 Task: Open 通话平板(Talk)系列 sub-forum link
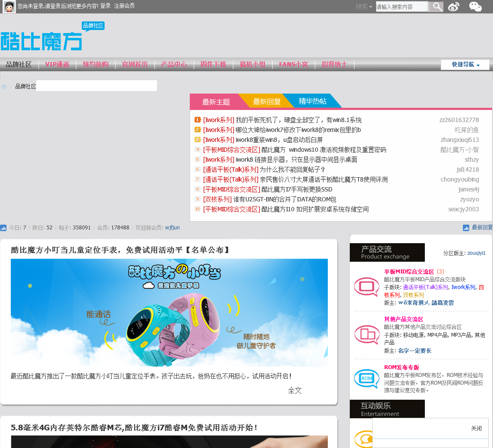[x=425, y=287]
